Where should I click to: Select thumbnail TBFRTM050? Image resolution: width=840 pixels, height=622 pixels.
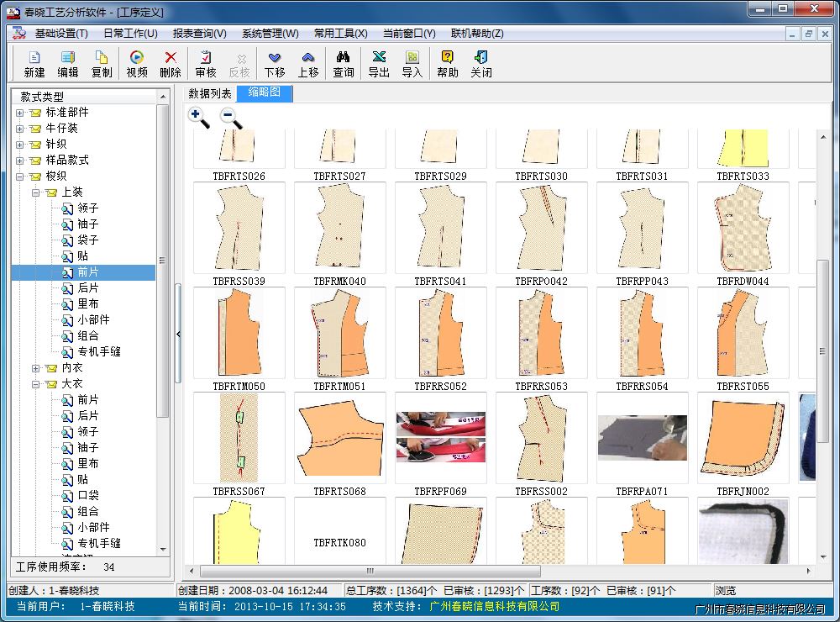point(239,334)
